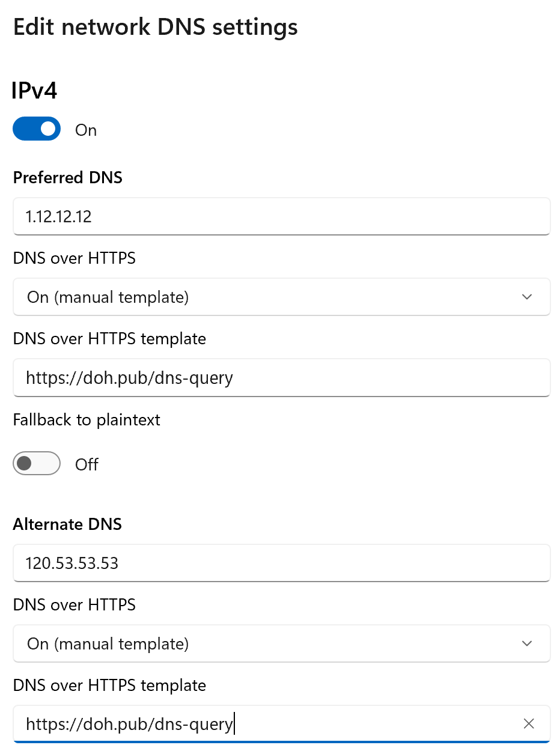Screen dimensions: 560x751
Task: Enable Fallback to plaintext
Action: (37, 463)
